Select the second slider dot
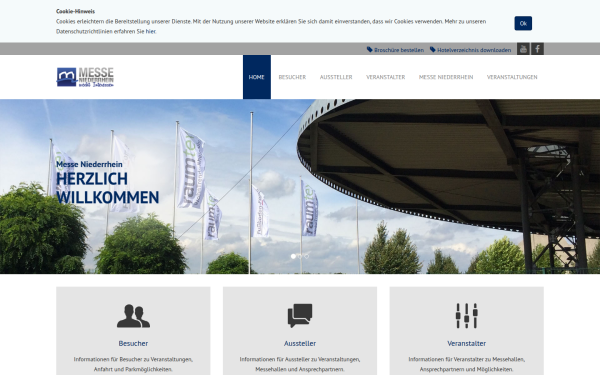The image size is (600, 375). point(300,256)
